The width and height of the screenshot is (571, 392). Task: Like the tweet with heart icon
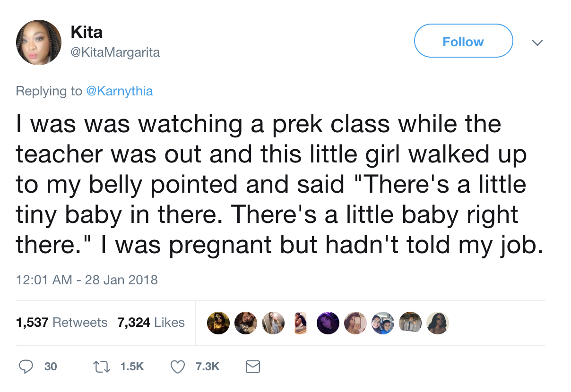(x=177, y=366)
